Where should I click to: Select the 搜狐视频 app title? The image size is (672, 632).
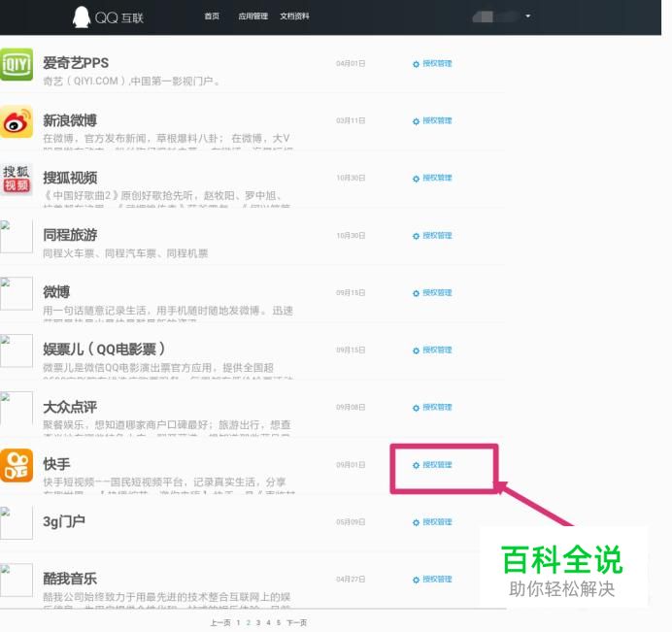(x=70, y=178)
